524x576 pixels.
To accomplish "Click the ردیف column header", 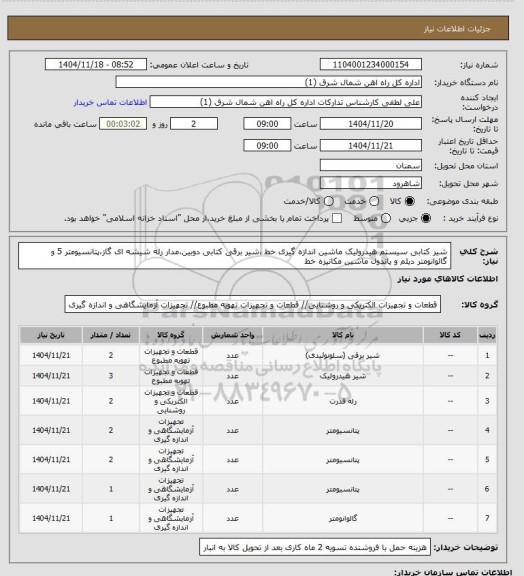I will (x=487, y=335).
